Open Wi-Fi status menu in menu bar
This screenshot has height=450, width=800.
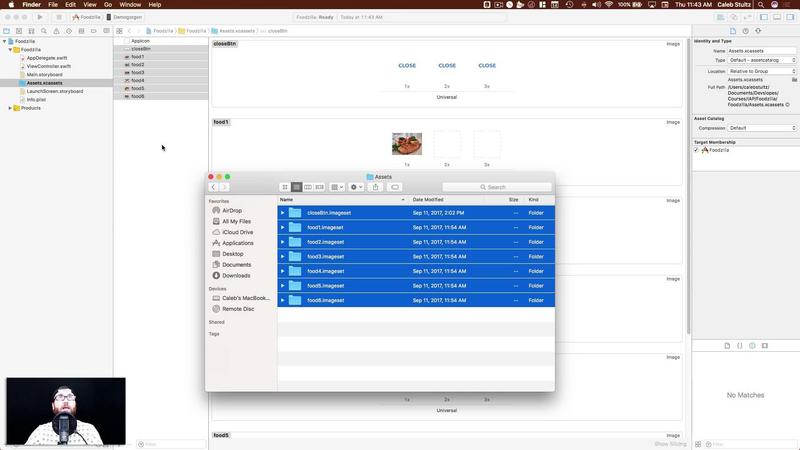click(x=609, y=5)
